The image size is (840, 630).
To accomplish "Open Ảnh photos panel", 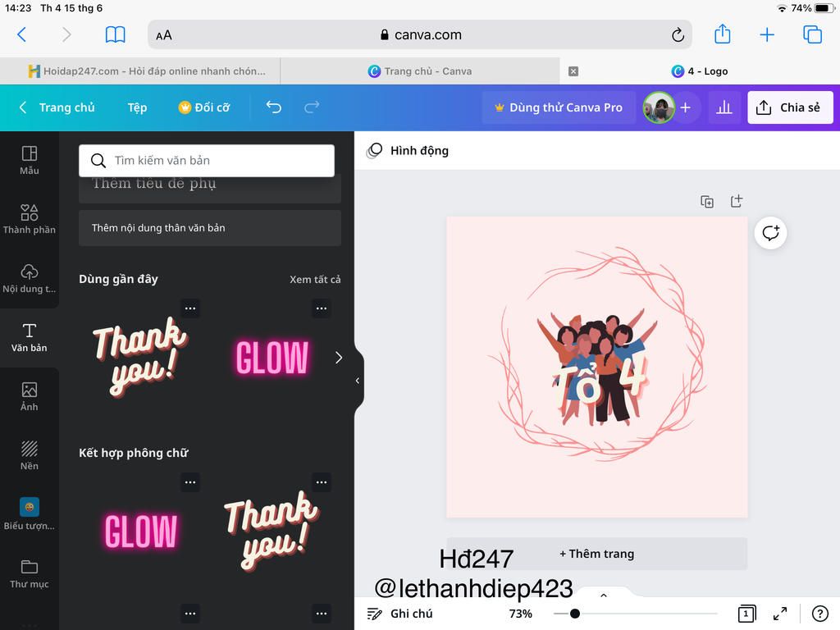I will click(x=30, y=396).
